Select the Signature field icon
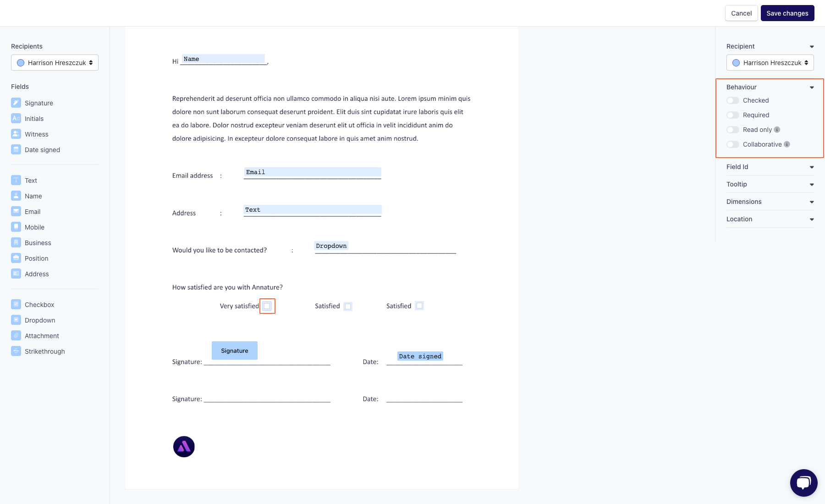The height and width of the screenshot is (504, 825). (16, 103)
